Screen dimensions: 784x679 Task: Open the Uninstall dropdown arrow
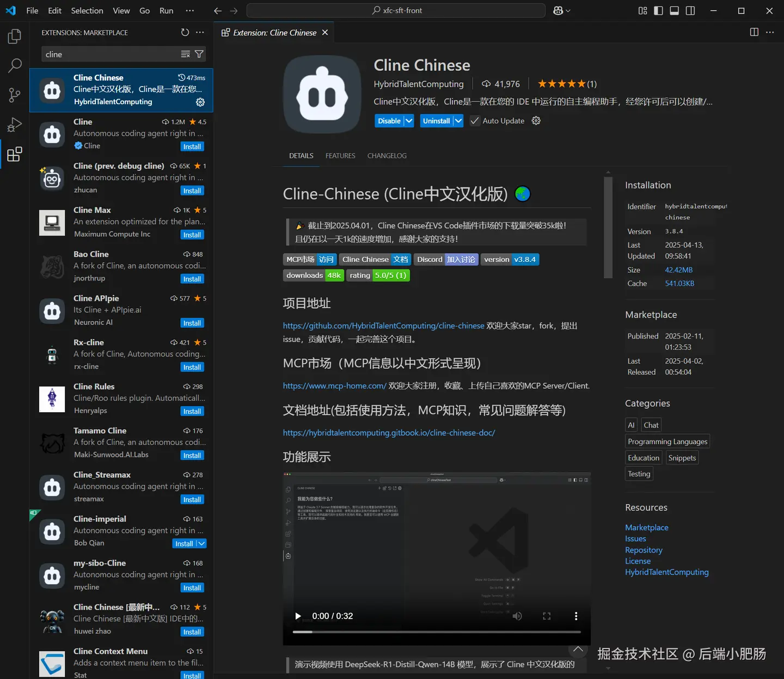(x=458, y=121)
